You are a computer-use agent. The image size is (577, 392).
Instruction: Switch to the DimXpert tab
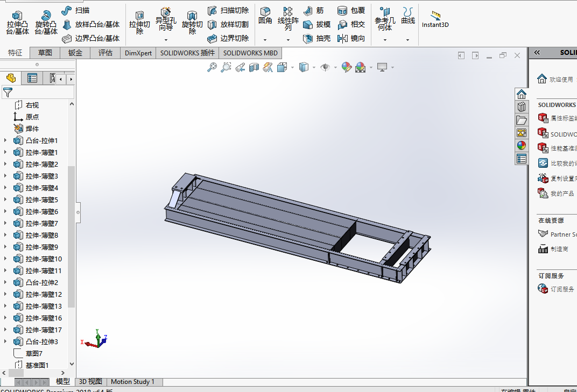coord(138,53)
